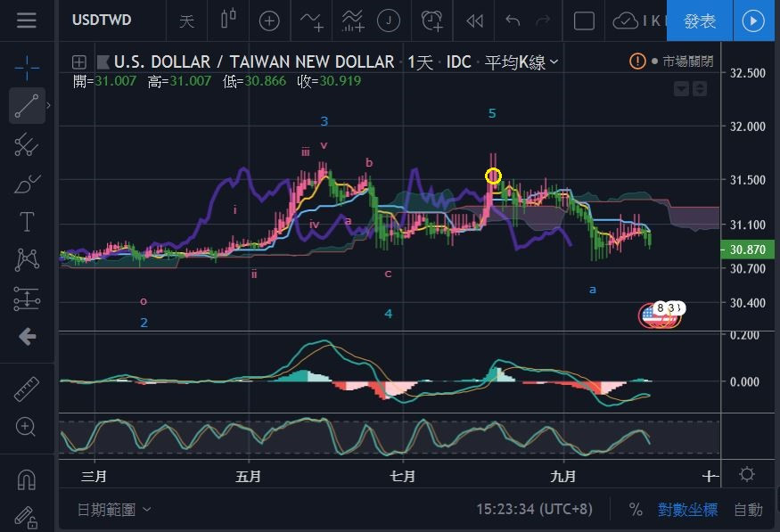
Task: Select the text annotation tool
Action: (27, 222)
